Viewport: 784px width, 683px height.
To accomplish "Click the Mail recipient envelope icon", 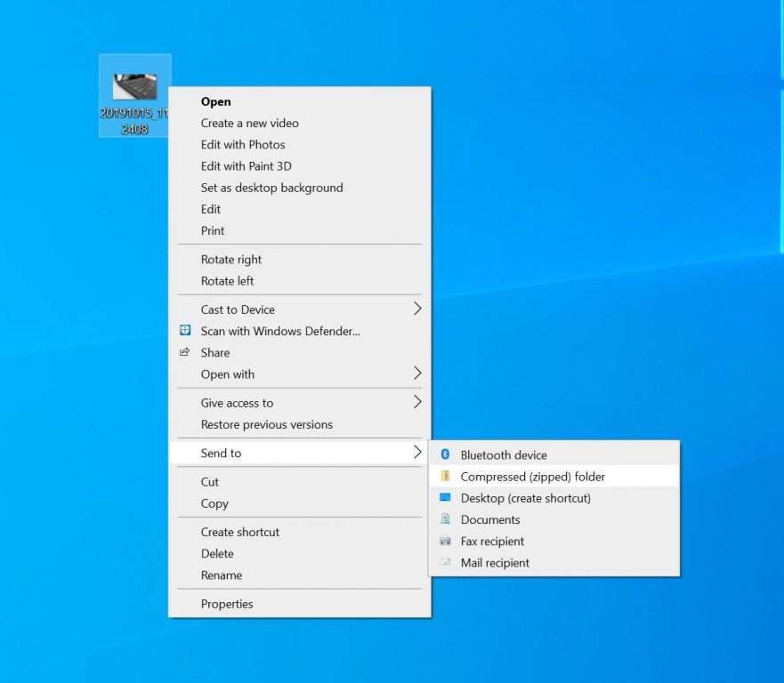I will click(x=446, y=563).
